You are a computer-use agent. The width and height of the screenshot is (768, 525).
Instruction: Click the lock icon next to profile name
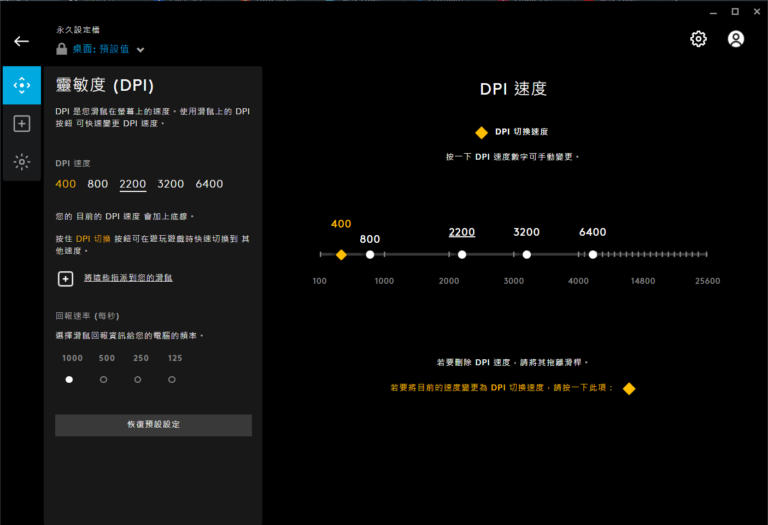62,49
